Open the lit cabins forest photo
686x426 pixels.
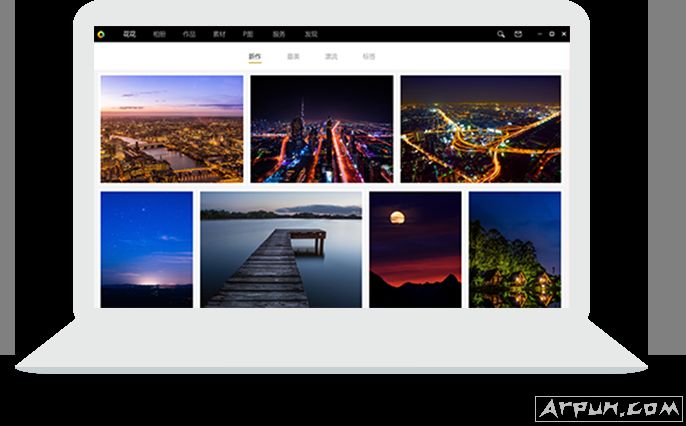515,250
